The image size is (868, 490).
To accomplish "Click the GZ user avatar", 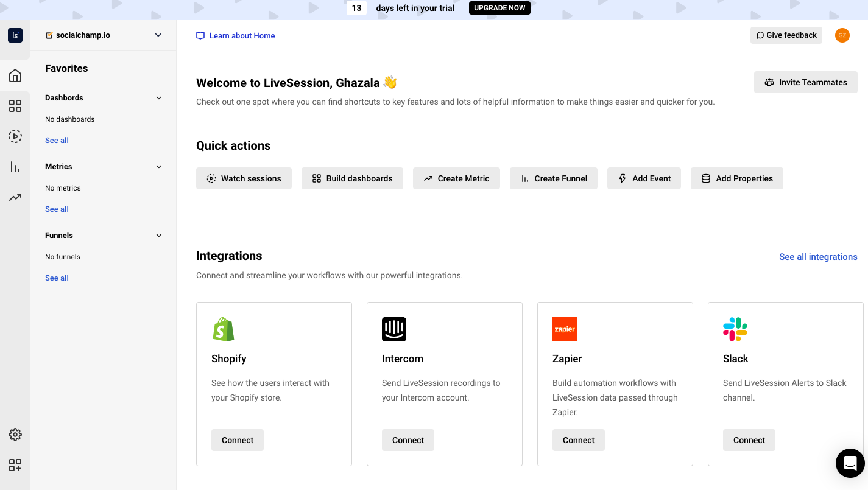I will pos(842,35).
